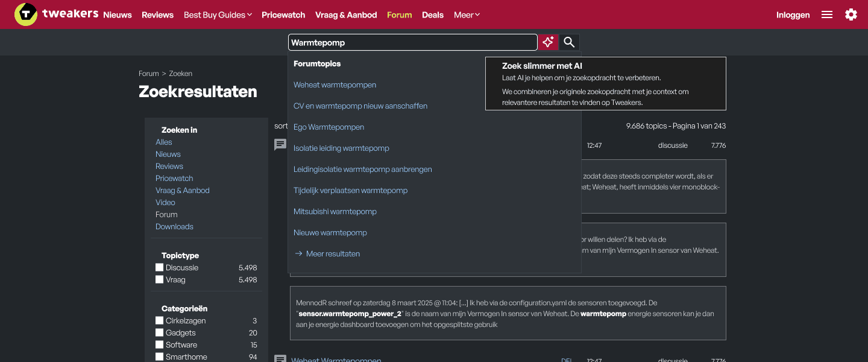Viewport: 868px width, 362px height.
Task: Click the Tweakers logo icon
Action: [25, 14]
